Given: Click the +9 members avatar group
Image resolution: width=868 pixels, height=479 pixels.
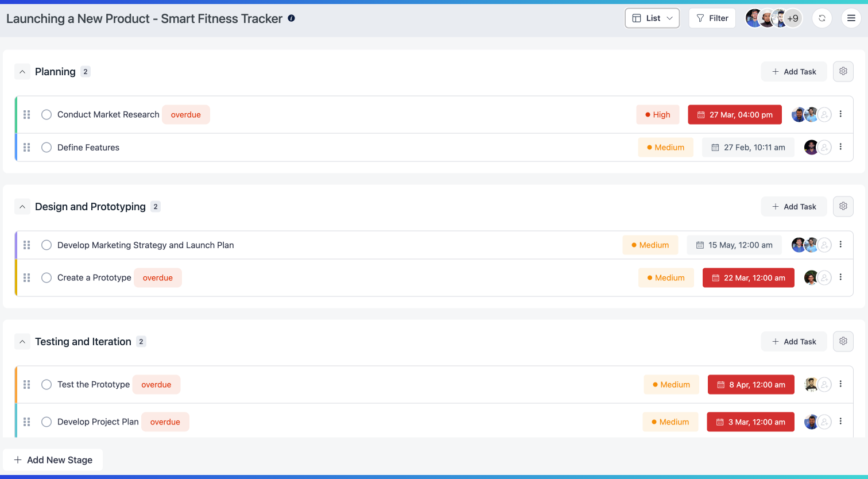Looking at the screenshot, I should (792, 18).
